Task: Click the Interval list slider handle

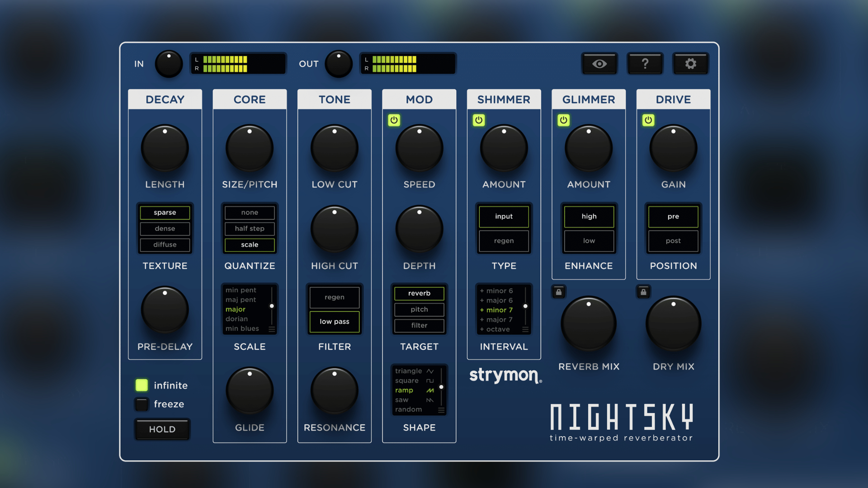Action: tap(525, 306)
